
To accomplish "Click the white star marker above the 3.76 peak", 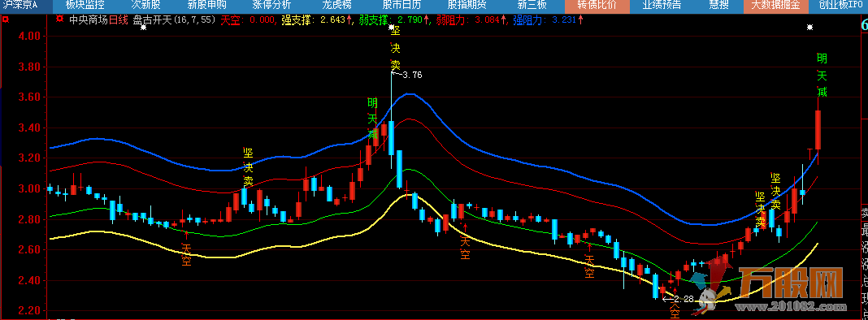I will (392, 27).
